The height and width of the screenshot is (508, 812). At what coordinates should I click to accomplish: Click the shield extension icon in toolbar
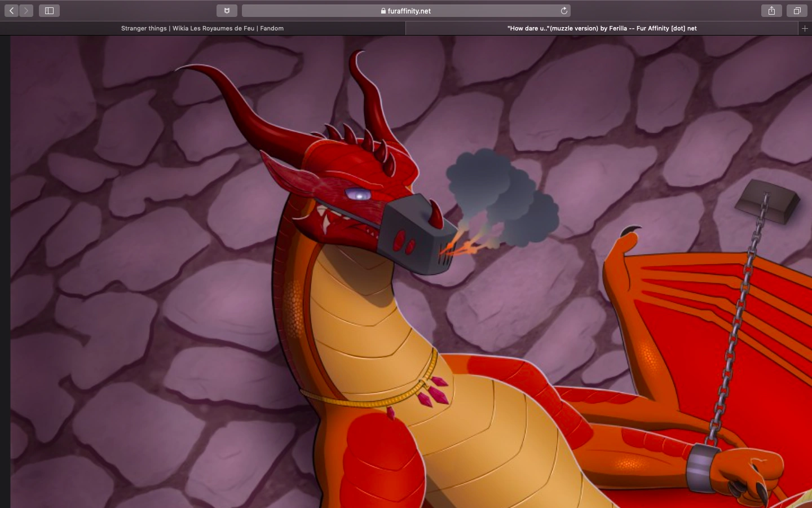pyautogui.click(x=227, y=11)
